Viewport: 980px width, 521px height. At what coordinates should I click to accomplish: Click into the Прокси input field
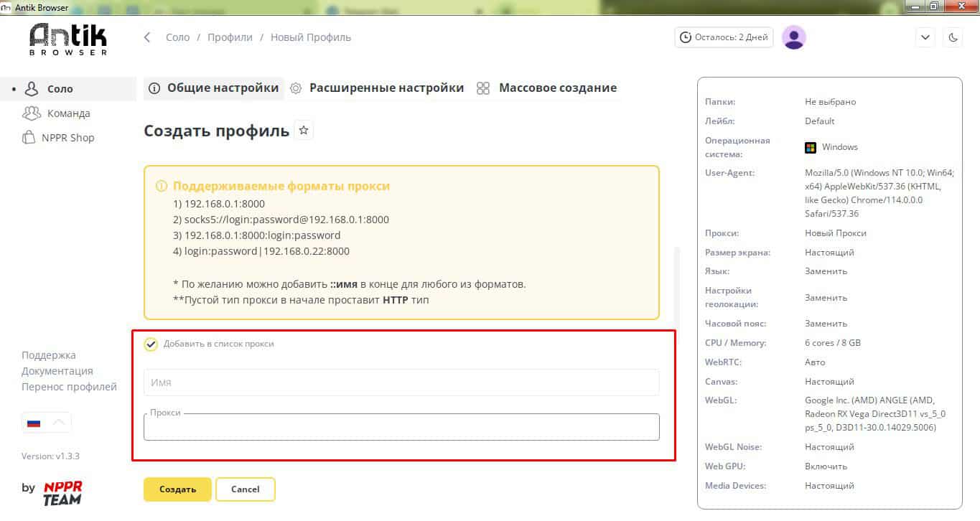tap(401, 428)
